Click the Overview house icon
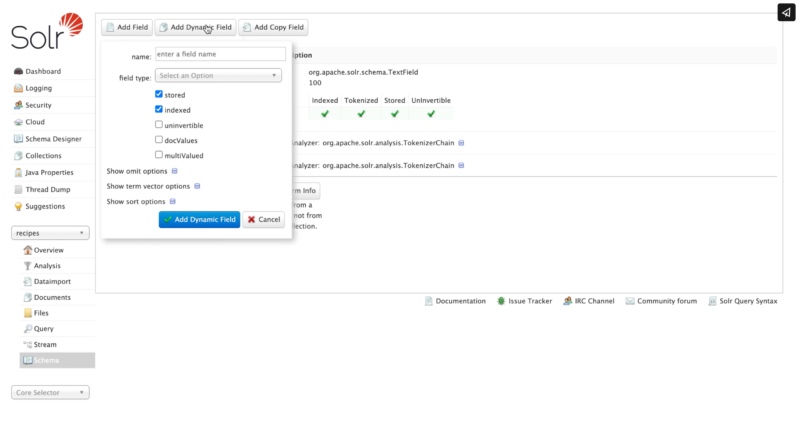800x423 pixels. tap(28, 250)
